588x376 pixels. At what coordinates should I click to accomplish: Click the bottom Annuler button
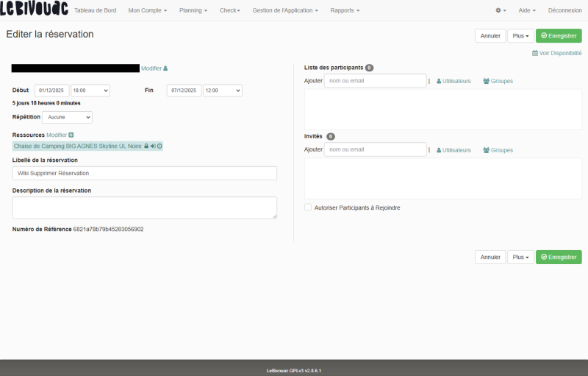click(490, 257)
